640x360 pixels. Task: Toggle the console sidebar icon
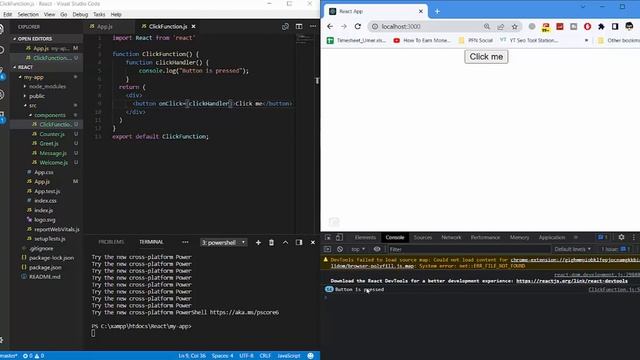pos(327,249)
